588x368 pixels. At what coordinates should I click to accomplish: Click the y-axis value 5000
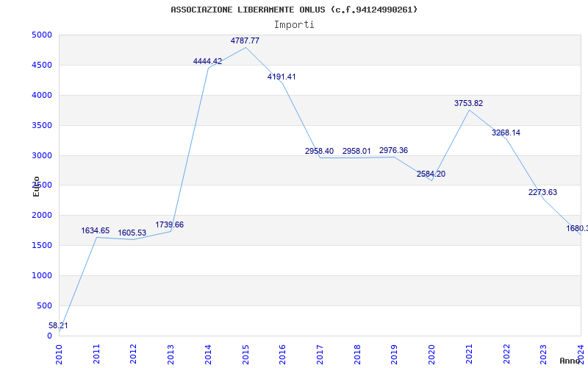pos(42,35)
